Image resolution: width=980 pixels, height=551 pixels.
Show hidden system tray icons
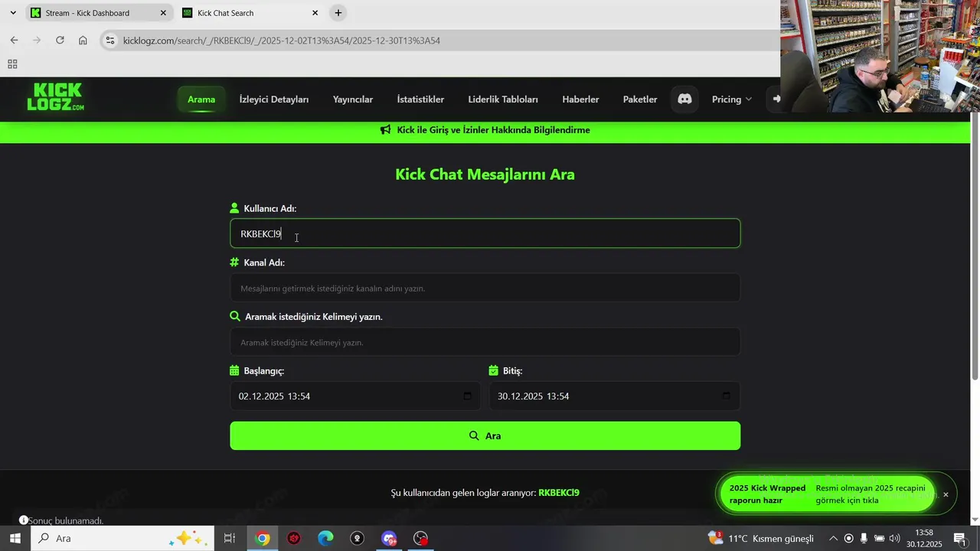[x=833, y=539]
